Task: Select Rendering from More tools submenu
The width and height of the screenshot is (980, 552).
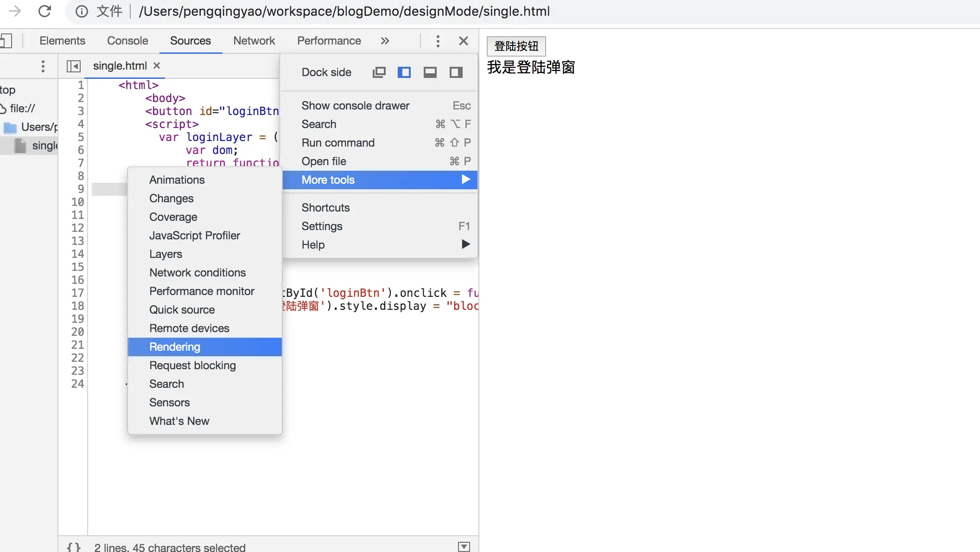Action: click(x=175, y=347)
